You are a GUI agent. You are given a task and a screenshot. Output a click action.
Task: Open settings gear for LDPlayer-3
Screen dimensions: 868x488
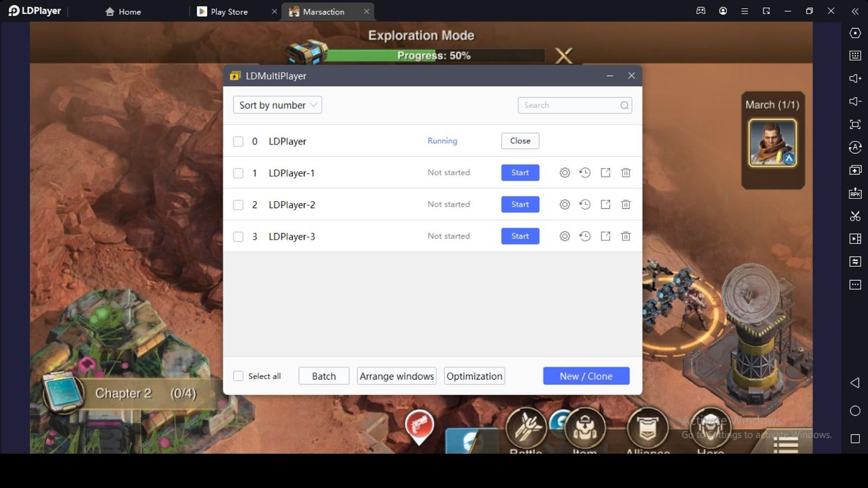coord(565,236)
